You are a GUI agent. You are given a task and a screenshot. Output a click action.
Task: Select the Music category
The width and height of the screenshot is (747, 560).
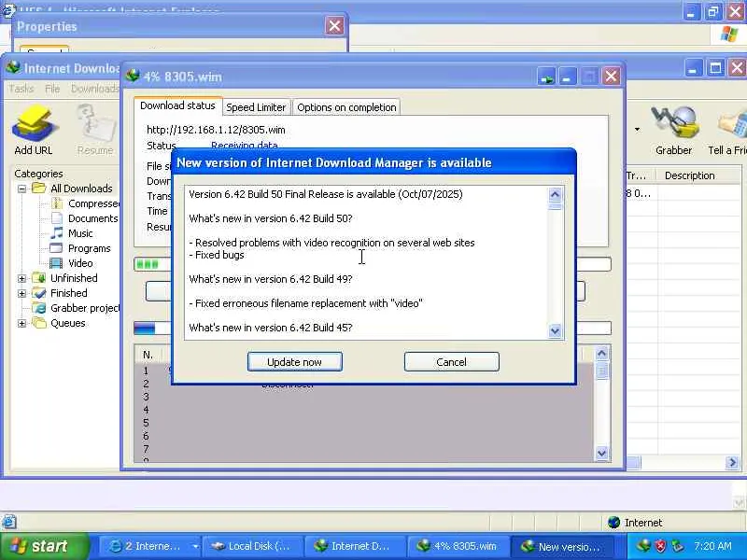pyautogui.click(x=80, y=233)
